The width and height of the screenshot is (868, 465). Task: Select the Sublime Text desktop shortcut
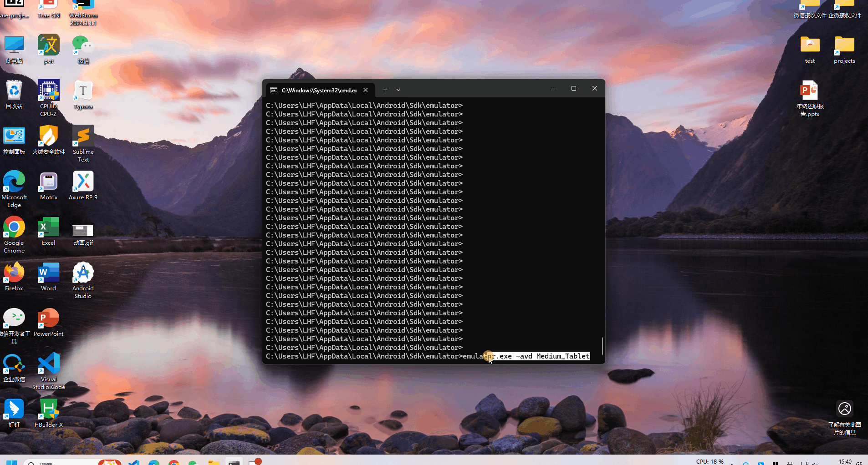[83, 137]
